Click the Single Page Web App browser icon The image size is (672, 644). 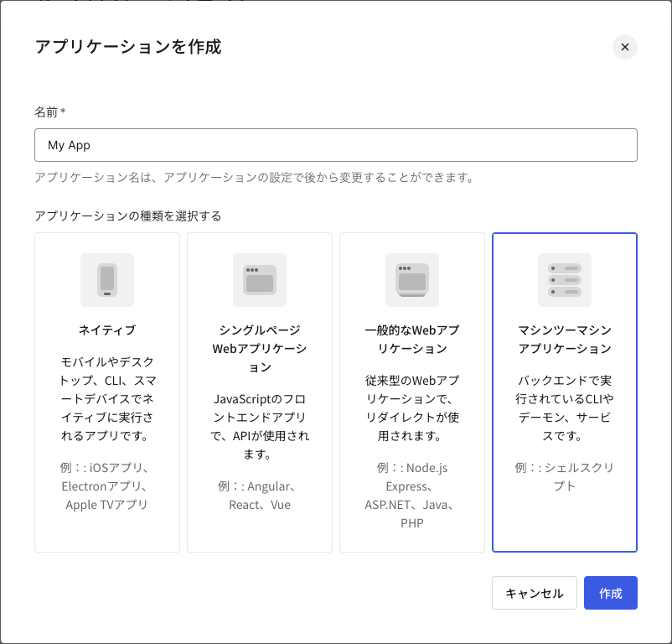click(x=260, y=280)
